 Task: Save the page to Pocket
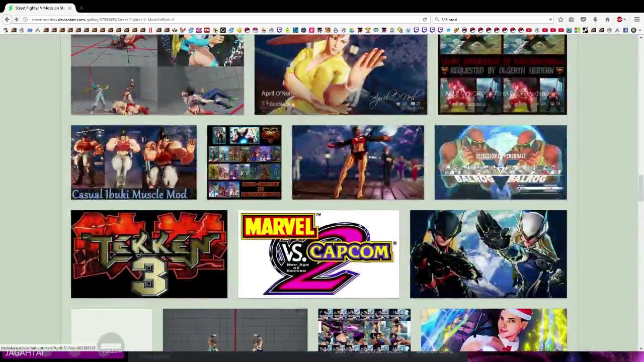pos(583,20)
